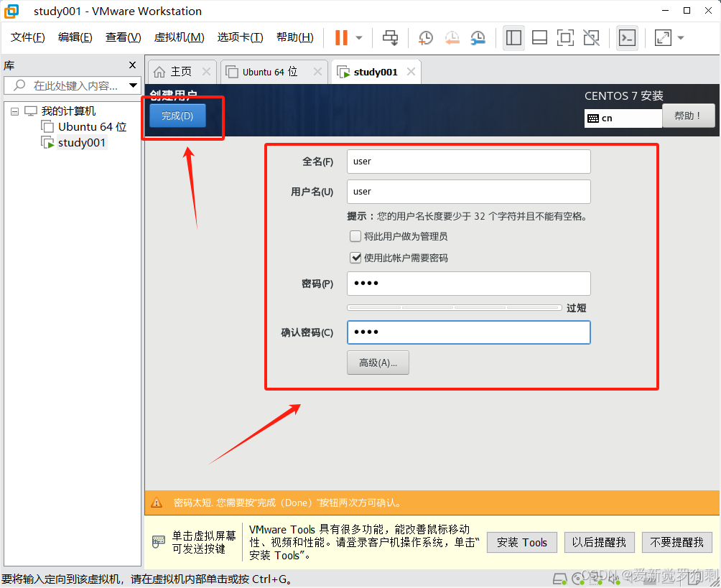Switch to Unity mode icon
The image size is (721, 588).
[591, 38]
